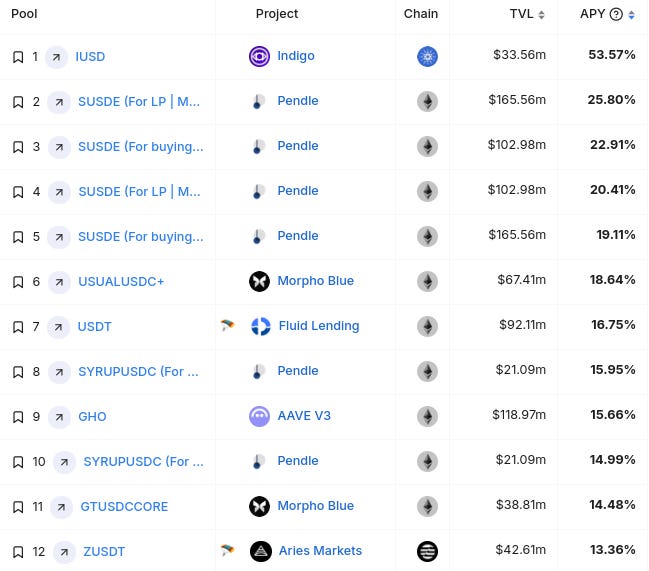Click the Pool column header

click(24, 14)
